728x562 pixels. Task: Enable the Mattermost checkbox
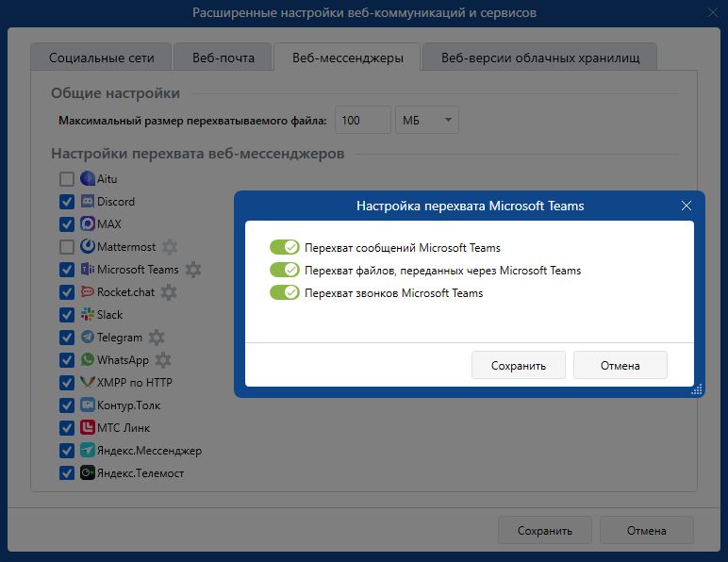(67, 247)
